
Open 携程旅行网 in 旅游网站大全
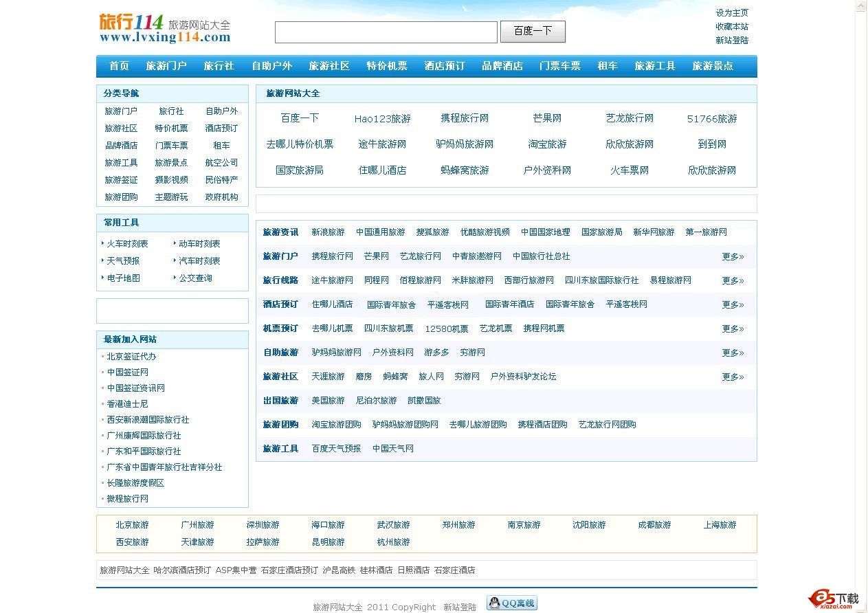click(x=465, y=118)
